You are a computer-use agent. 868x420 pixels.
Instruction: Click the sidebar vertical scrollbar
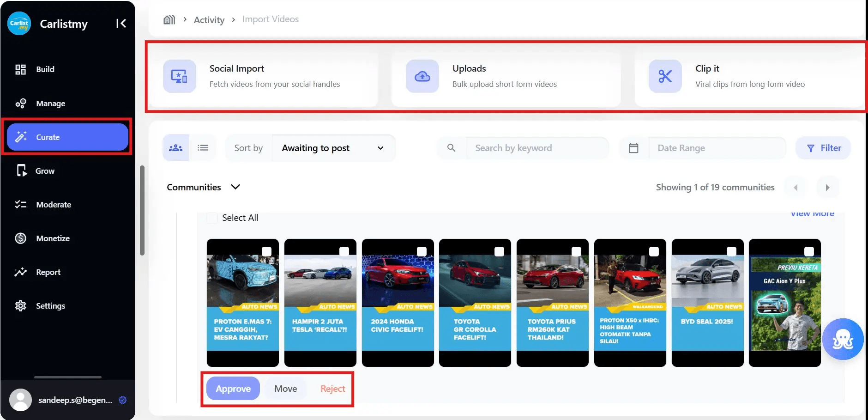pos(142,210)
